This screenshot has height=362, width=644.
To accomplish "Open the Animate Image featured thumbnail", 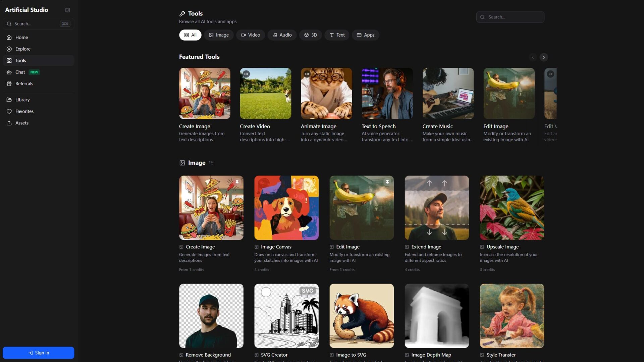I will 326,94.
